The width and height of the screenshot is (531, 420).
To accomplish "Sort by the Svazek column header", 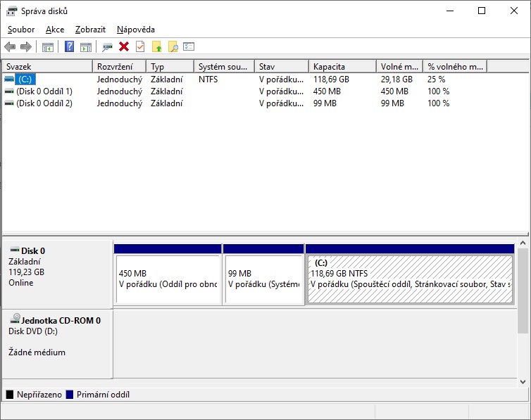I will point(47,67).
